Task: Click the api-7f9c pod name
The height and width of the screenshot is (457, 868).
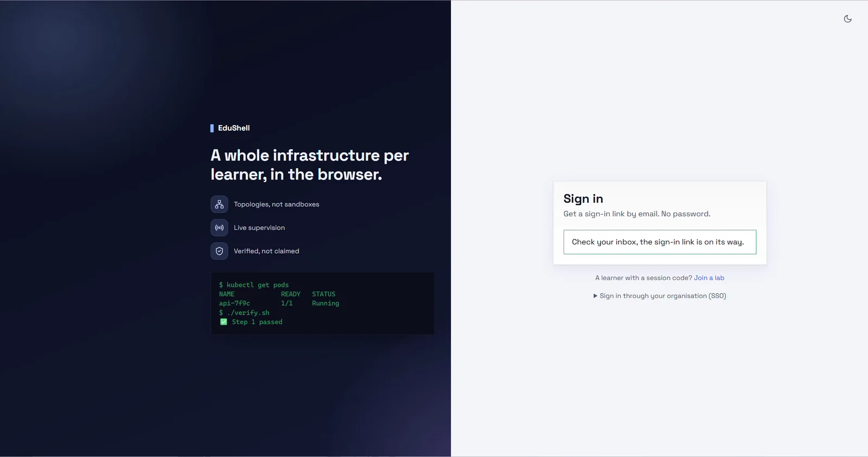Action: 234,304
